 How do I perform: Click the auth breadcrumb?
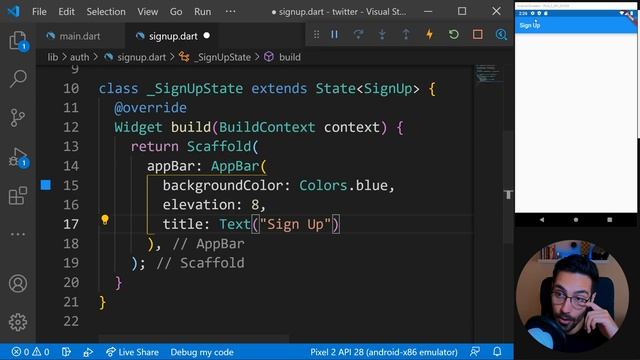coord(80,57)
